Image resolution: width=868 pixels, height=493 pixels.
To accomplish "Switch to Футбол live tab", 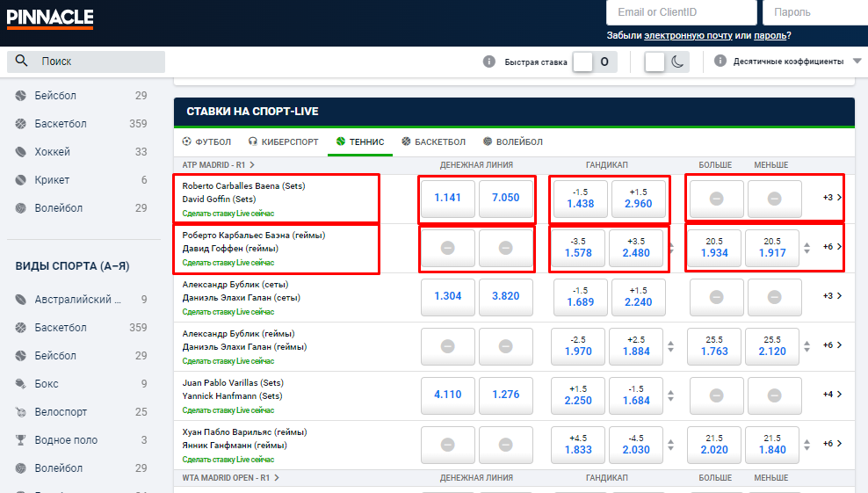I will [206, 141].
